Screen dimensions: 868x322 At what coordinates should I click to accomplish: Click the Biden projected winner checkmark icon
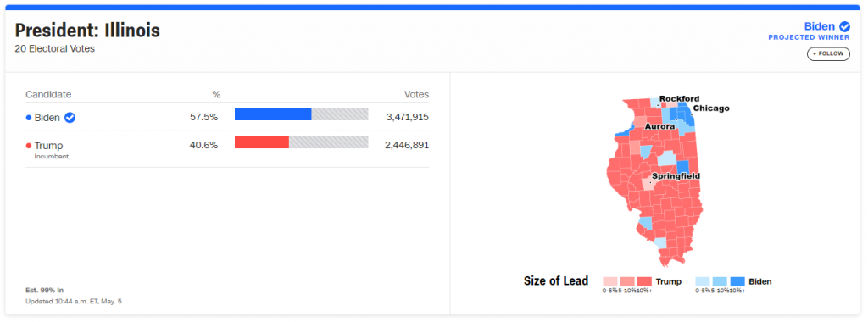pyautogui.click(x=844, y=26)
